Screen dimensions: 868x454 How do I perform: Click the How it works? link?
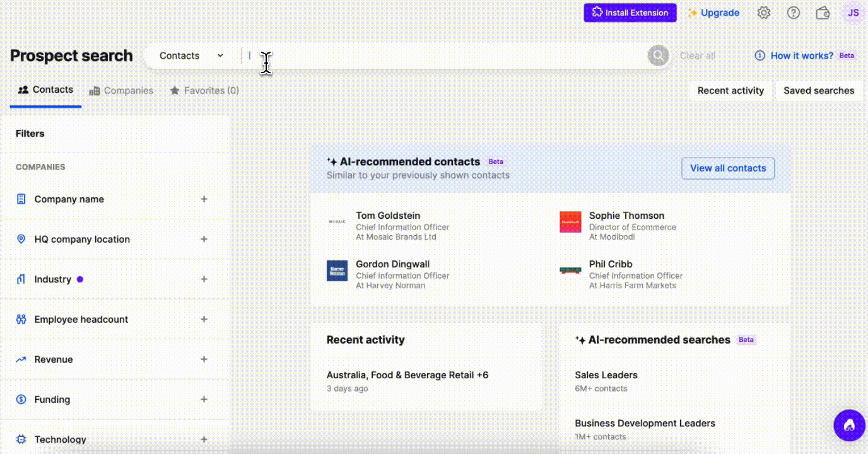[x=802, y=55]
